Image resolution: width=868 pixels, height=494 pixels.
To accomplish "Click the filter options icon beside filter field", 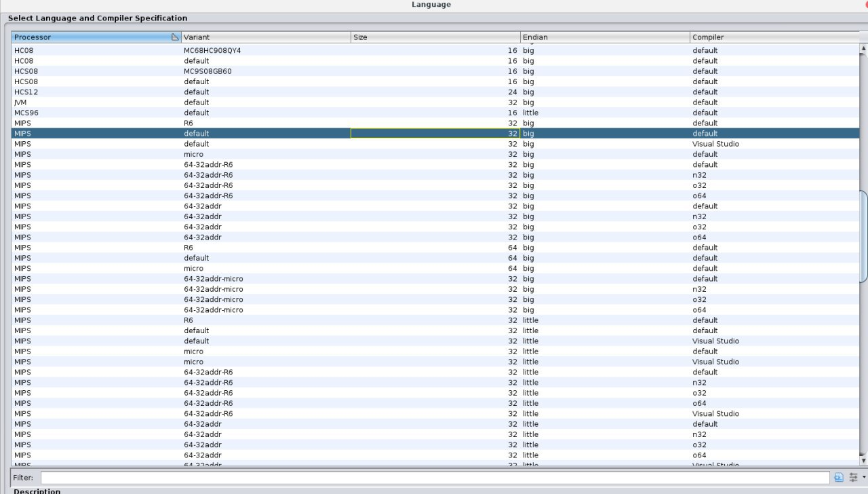I will [x=839, y=477].
